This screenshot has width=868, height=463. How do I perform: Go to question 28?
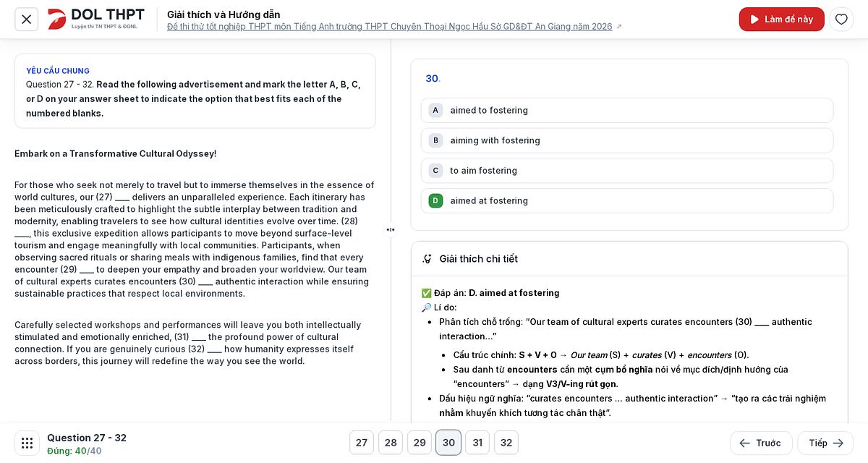point(391,443)
